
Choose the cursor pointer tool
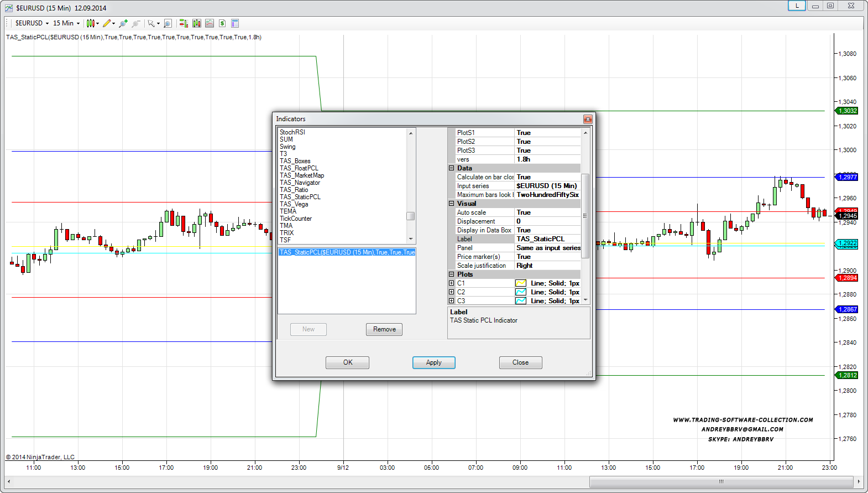(151, 23)
